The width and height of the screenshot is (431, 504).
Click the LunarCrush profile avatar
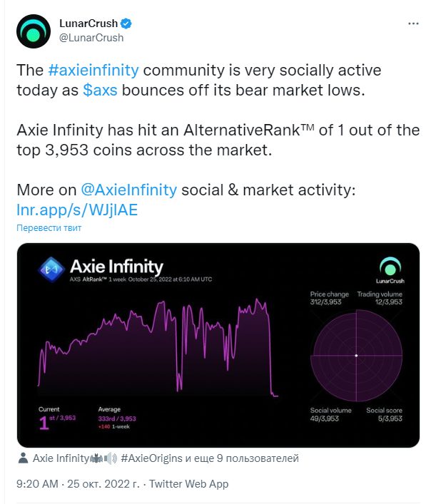[34, 31]
